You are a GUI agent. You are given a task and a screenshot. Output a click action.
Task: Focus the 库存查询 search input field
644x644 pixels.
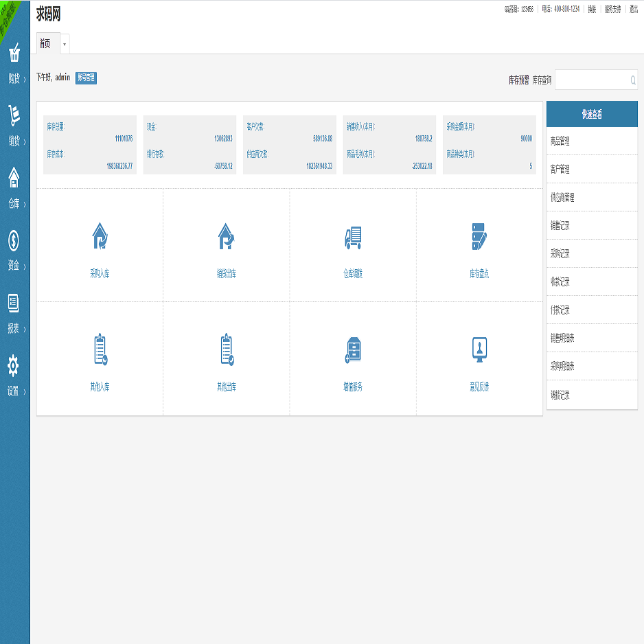pyautogui.click(x=590, y=80)
